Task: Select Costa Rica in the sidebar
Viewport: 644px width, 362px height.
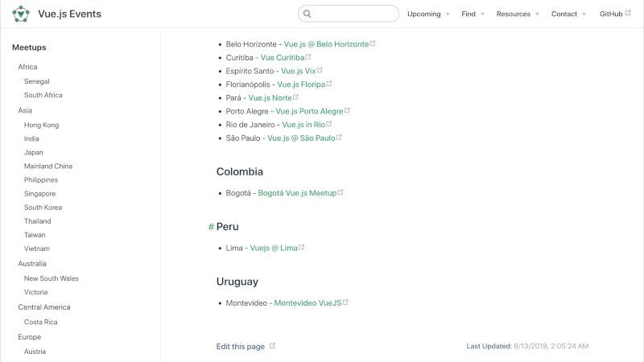Action: click(x=39, y=322)
